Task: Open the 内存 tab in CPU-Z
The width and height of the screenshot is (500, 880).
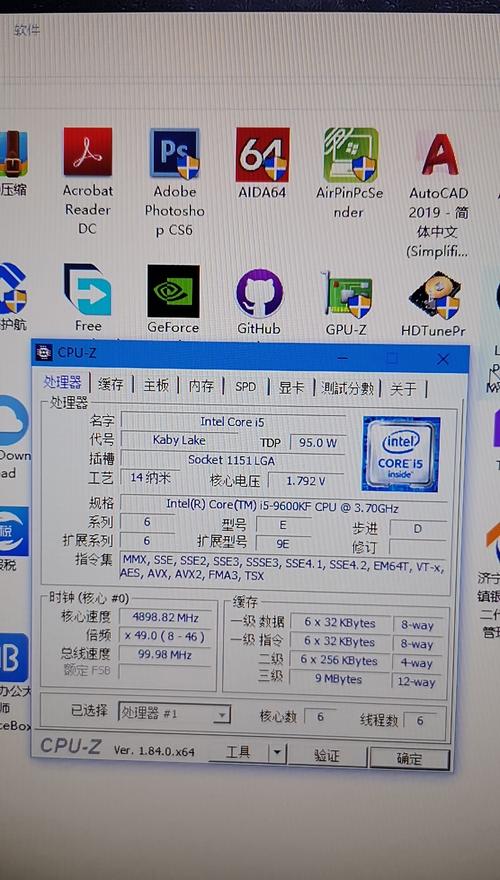Action: [201, 386]
